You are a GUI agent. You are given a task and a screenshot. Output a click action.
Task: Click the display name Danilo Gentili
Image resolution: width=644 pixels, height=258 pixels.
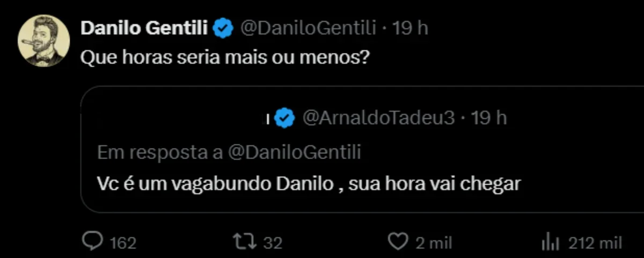coord(144,28)
